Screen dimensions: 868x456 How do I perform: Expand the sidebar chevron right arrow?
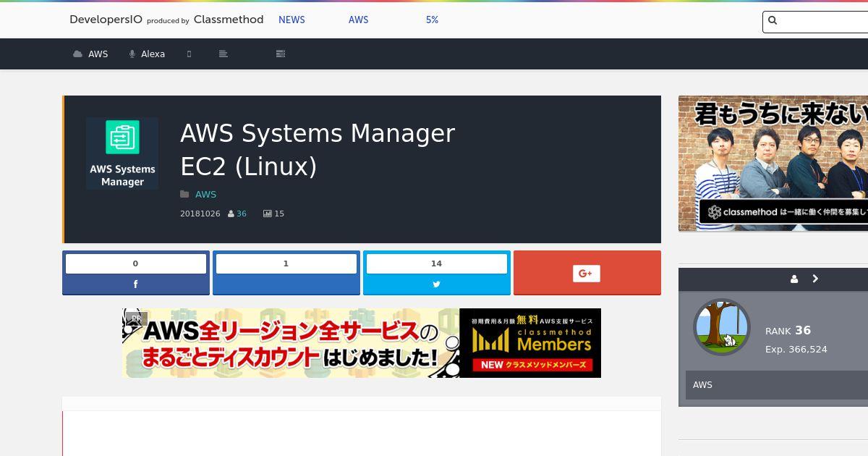tap(815, 279)
